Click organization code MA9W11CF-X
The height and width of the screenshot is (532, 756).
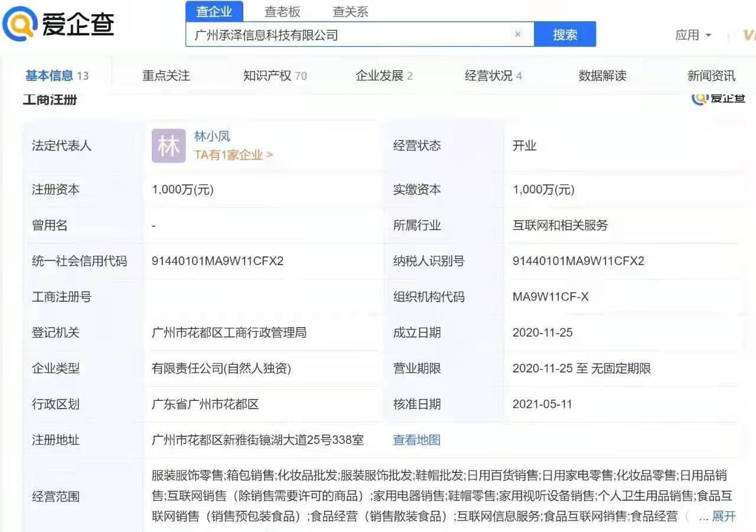coord(550,297)
